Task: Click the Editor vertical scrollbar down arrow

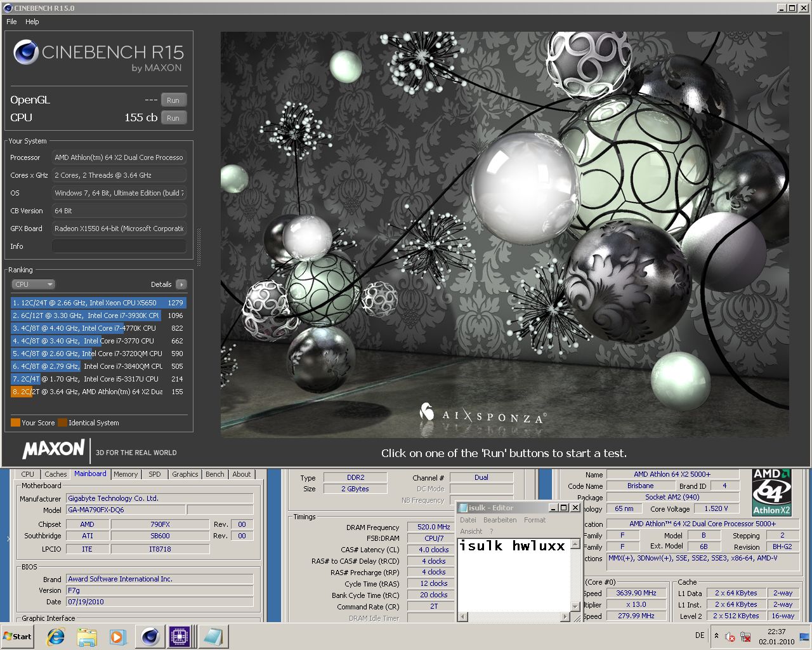Action: pos(575,607)
